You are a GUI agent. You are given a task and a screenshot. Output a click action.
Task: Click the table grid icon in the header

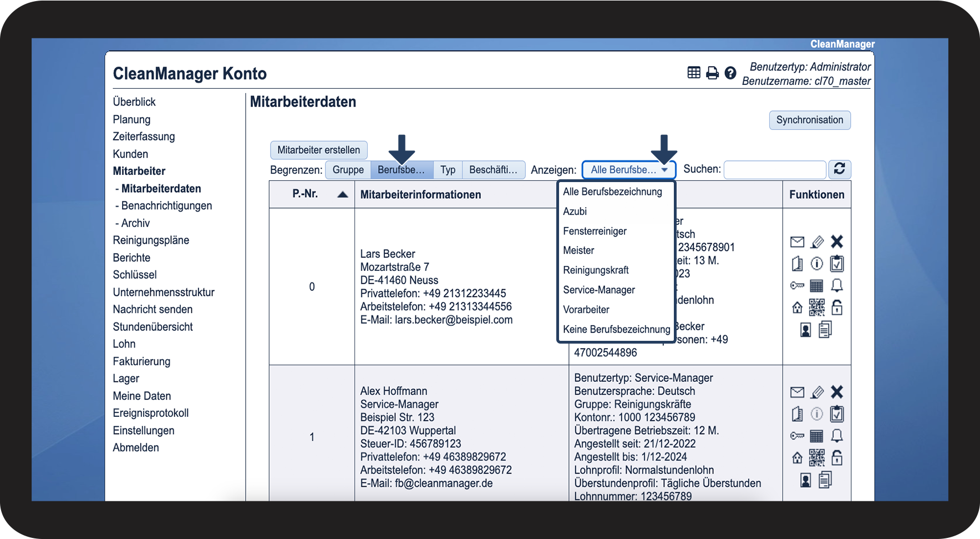pos(694,73)
